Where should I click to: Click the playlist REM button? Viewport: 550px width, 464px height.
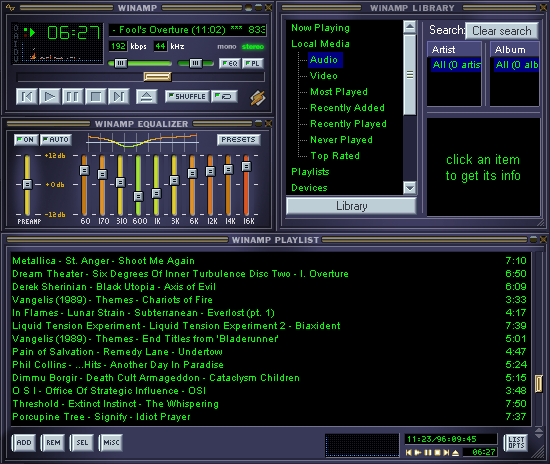pyautogui.click(x=53, y=443)
